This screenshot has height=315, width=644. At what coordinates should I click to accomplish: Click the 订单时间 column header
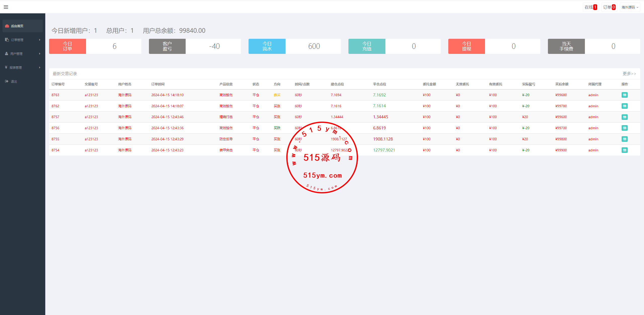pos(158,84)
